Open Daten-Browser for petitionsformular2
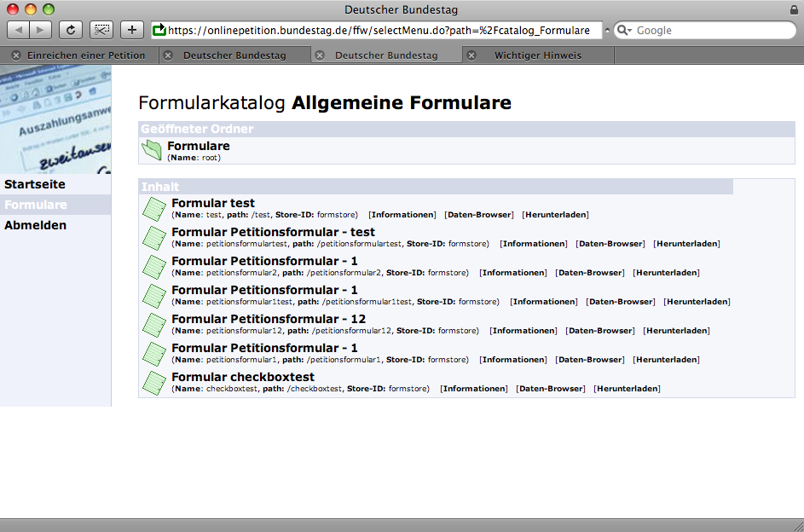The image size is (804, 532). (590, 273)
